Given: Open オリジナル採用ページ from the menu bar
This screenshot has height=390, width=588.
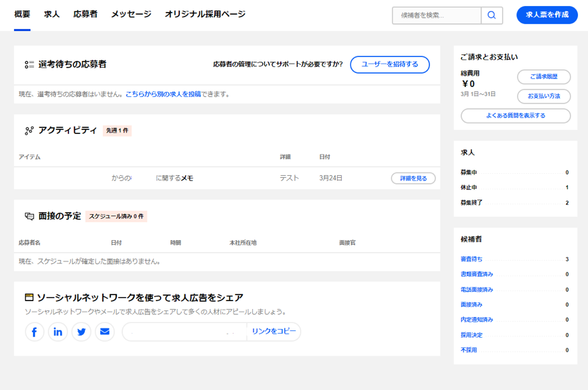Looking at the screenshot, I should (x=204, y=12).
